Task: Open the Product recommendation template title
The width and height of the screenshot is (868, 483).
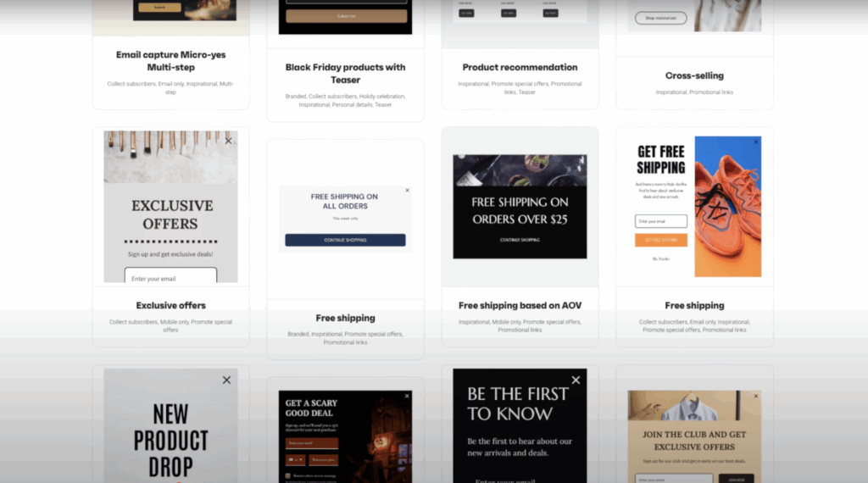Action: [520, 67]
